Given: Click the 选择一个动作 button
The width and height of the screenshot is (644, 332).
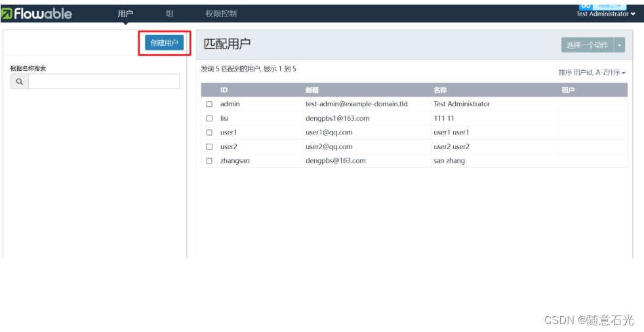Looking at the screenshot, I should (x=588, y=45).
